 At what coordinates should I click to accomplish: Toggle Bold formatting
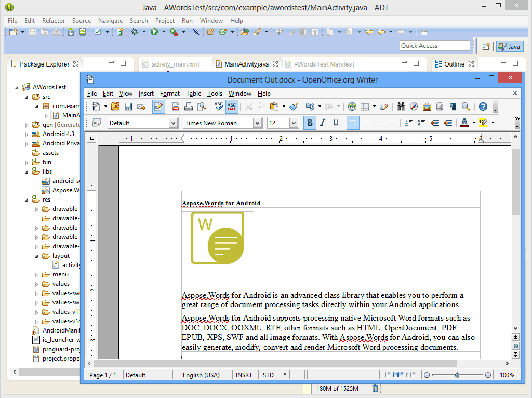310,123
